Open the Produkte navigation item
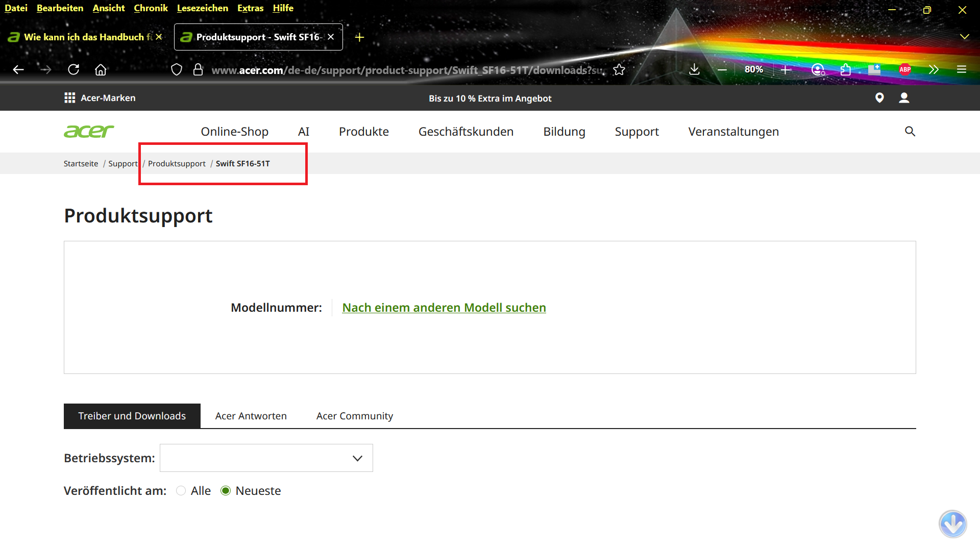Viewport: 980px width, 551px height. tap(364, 132)
